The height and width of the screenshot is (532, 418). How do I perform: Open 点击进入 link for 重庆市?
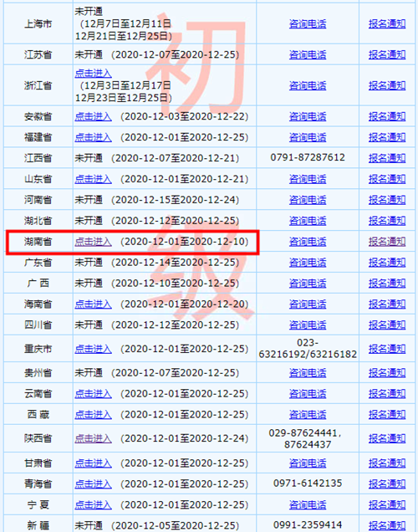[x=94, y=349]
